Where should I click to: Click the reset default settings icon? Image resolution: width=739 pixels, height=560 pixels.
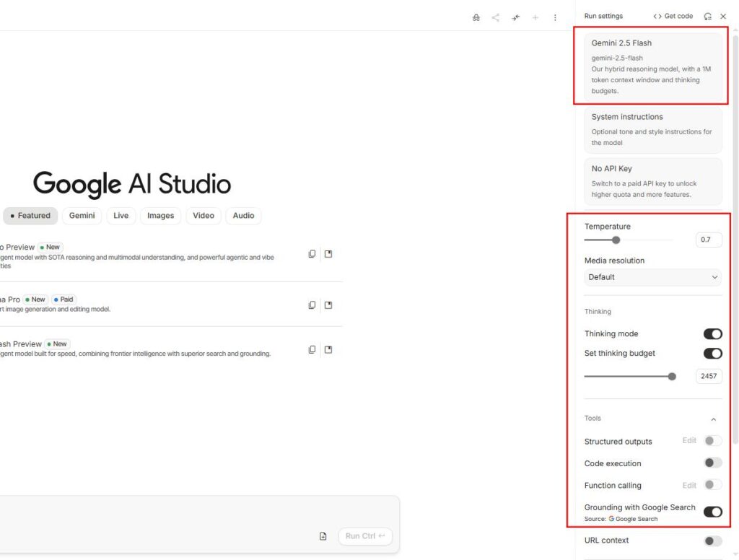click(x=707, y=16)
